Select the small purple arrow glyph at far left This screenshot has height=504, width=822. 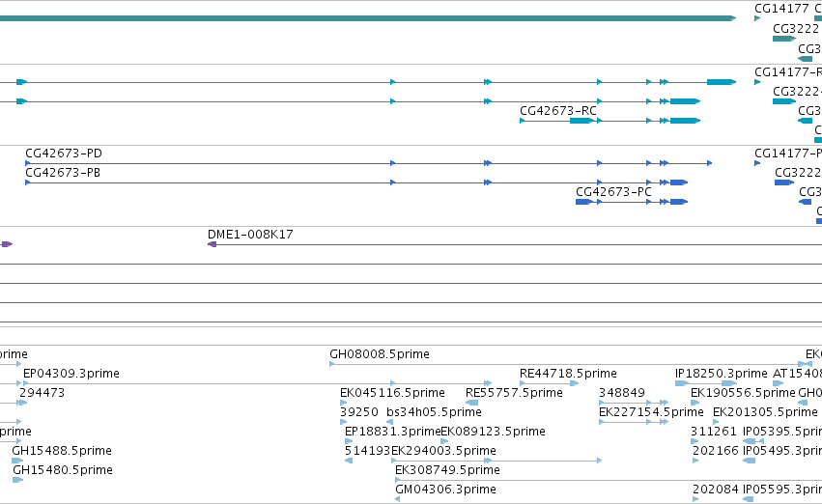coord(7,244)
